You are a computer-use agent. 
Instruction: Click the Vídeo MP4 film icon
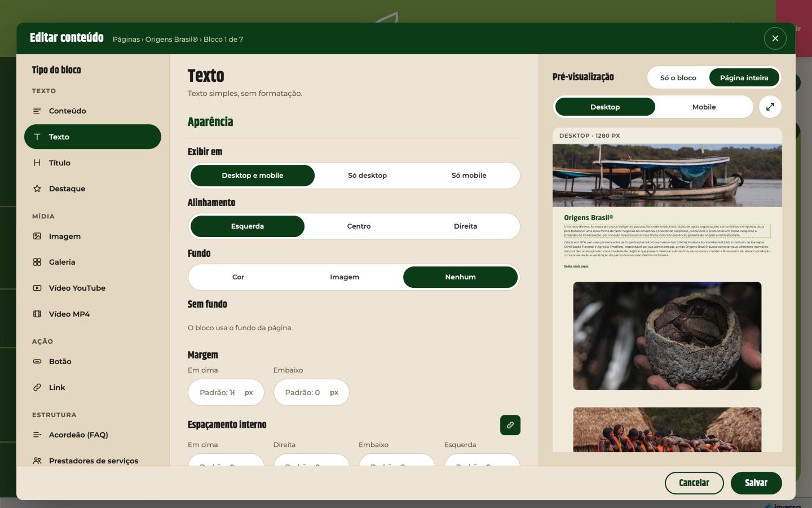pyautogui.click(x=37, y=314)
